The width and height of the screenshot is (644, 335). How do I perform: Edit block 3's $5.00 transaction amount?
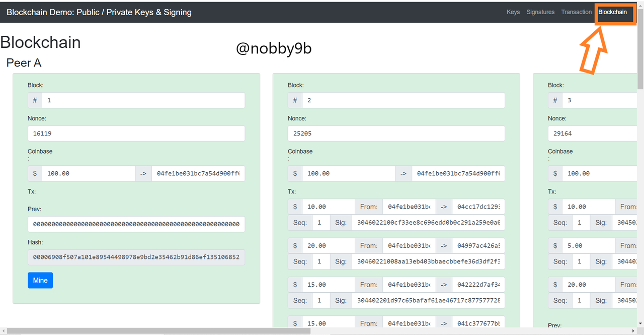589,246
